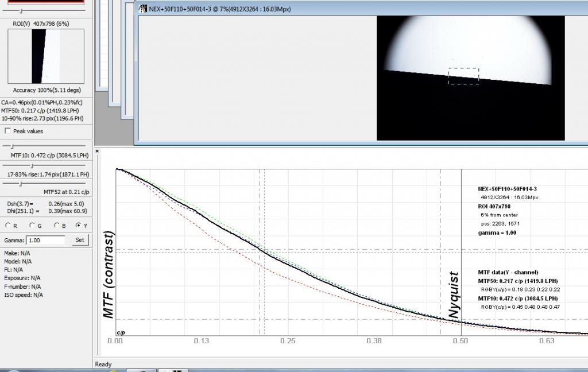Viewport: 588px width, 372px height.
Task: Click the MTF (contrast) axis label
Action: [108, 274]
